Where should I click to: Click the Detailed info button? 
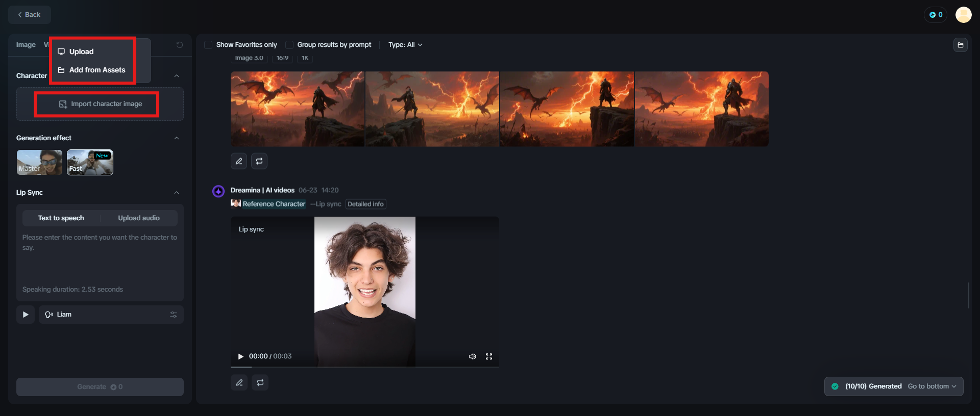pos(366,204)
